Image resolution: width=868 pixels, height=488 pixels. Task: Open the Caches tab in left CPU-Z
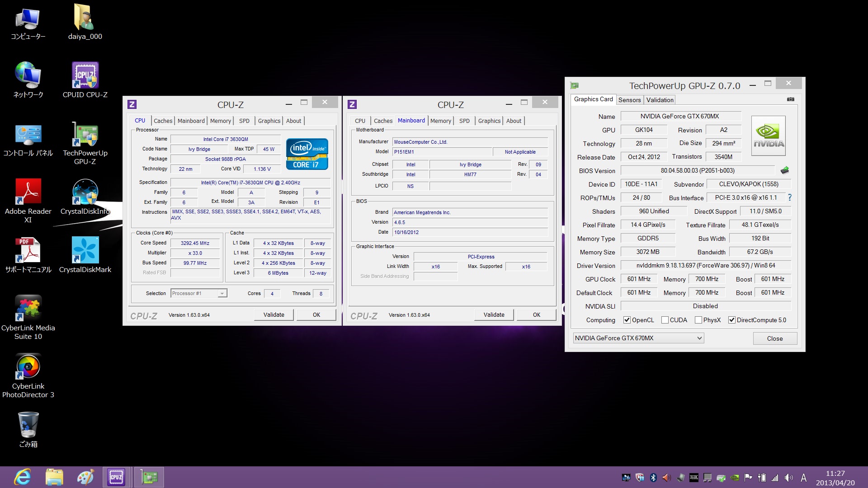pyautogui.click(x=163, y=121)
